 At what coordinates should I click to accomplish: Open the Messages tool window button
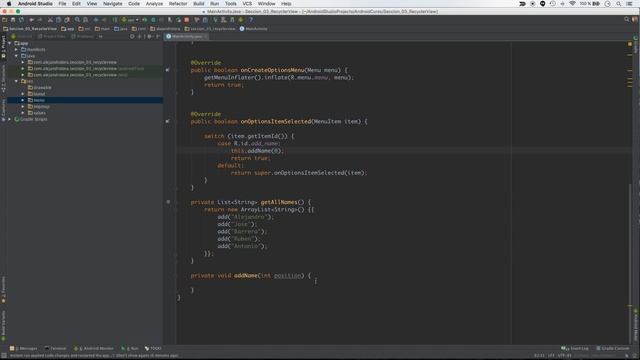24,349
